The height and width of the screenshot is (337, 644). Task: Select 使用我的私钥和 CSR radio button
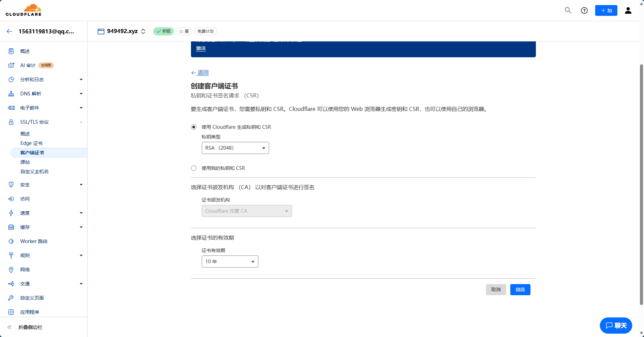pyautogui.click(x=194, y=168)
